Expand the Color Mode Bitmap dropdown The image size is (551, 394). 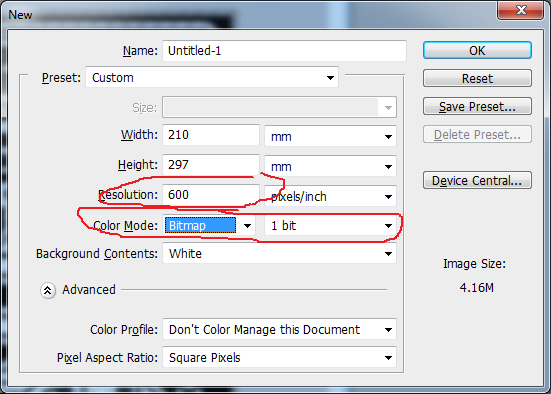(209, 225)
